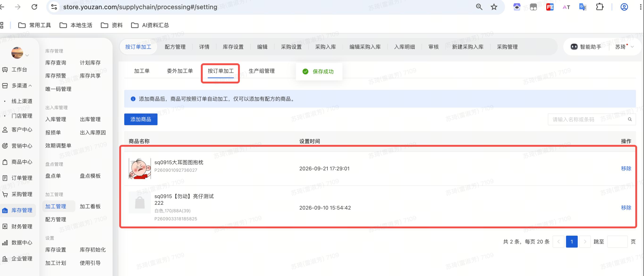Screen dimensions: 644x276
Task: Remove 亮仔测试 222 product via 移除
Action: (626, 208)
